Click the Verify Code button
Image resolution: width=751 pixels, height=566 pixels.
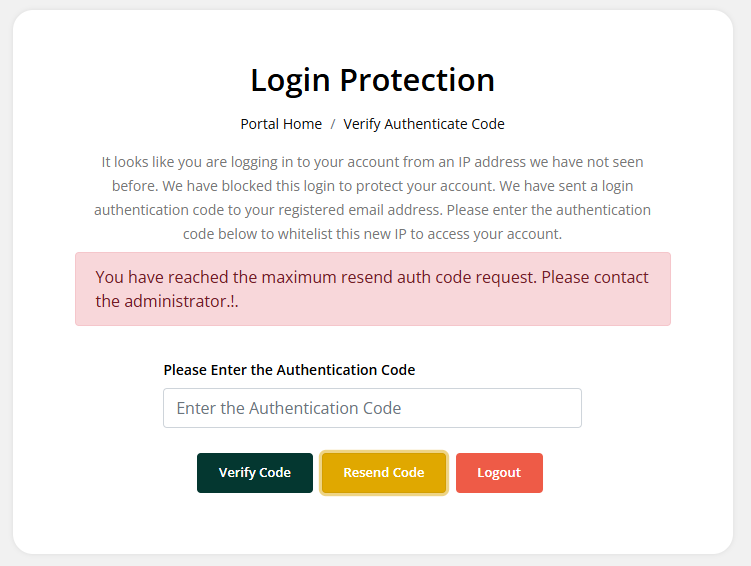[x=254, y=473]
